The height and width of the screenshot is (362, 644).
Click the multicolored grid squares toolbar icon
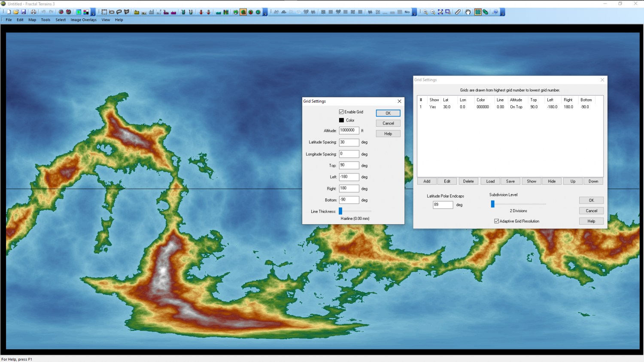tap(226, 12)
